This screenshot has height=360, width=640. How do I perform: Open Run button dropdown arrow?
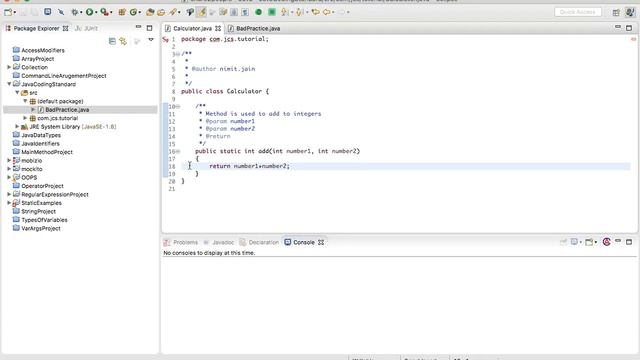point(96,13)
